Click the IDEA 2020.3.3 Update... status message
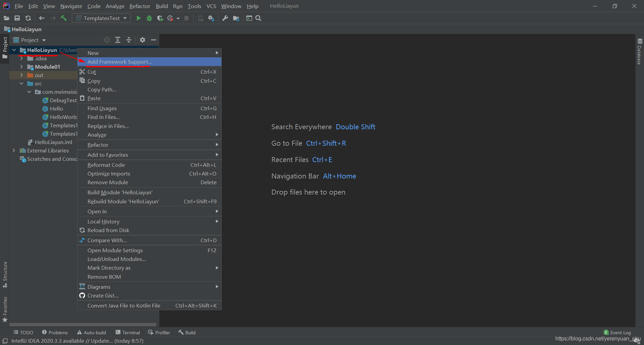 tap(77, 341)
